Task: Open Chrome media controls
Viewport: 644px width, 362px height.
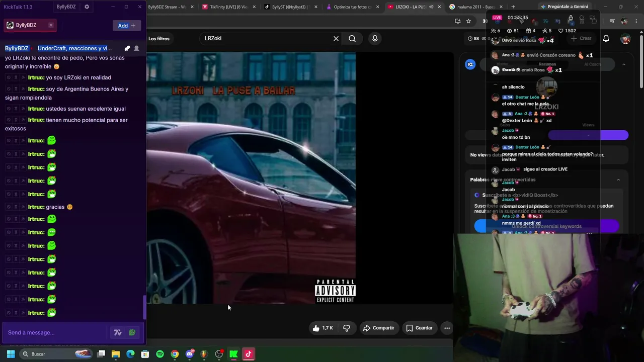Action: tap(612, 21)
